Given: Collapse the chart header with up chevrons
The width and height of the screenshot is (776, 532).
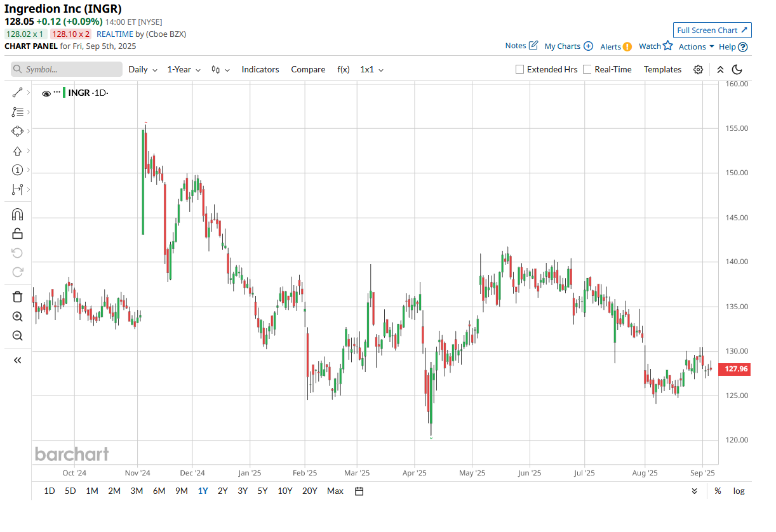Looking at the screenshot, I should coord(720,70).
